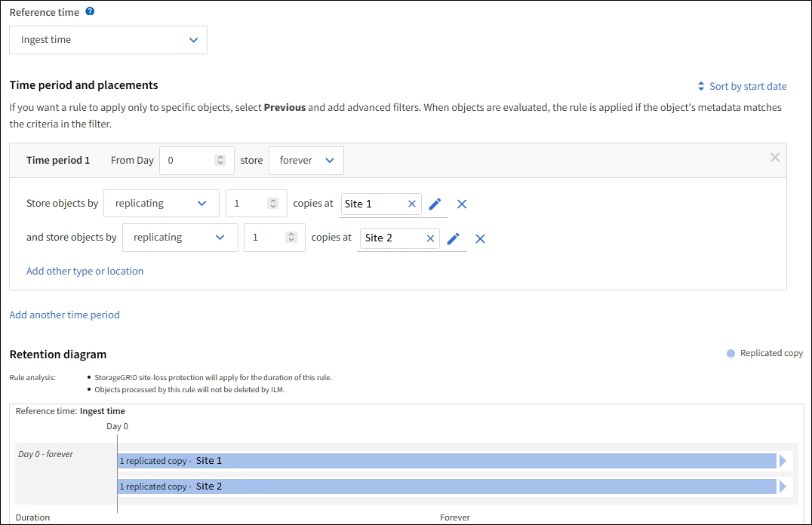Clear Site 2 from the location field
Image resolution: width=812 pixels, height=525 pixels.
click(x=430, y=238)
